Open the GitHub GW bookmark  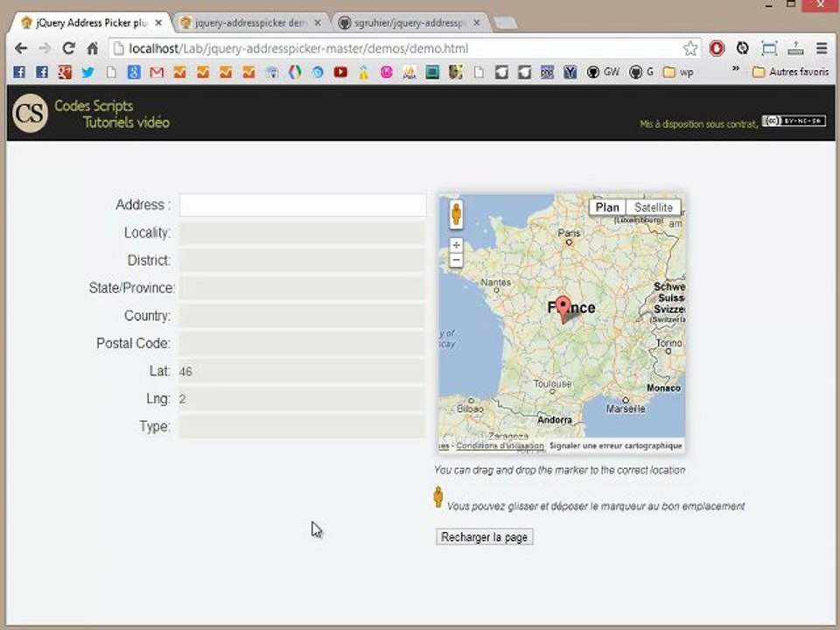[x=603, y=72]
